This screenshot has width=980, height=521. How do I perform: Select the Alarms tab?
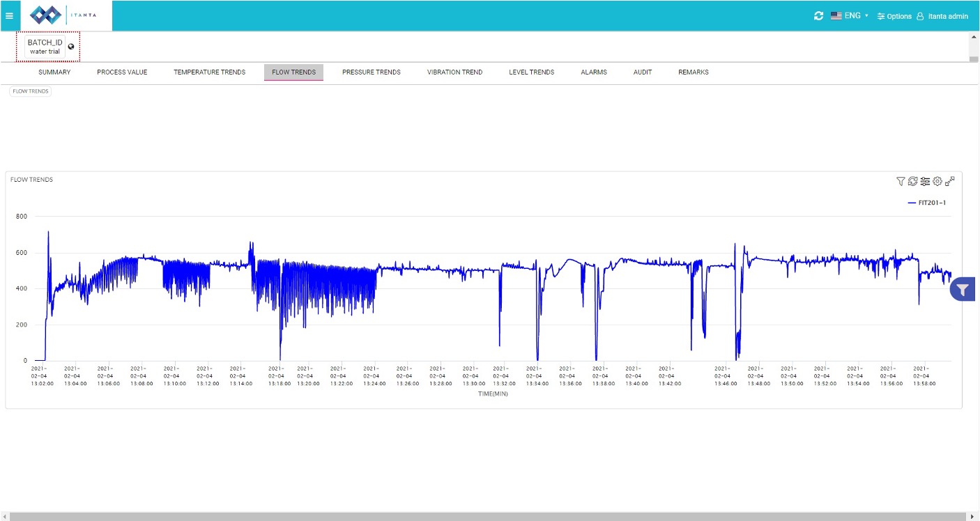coord(593,72)
